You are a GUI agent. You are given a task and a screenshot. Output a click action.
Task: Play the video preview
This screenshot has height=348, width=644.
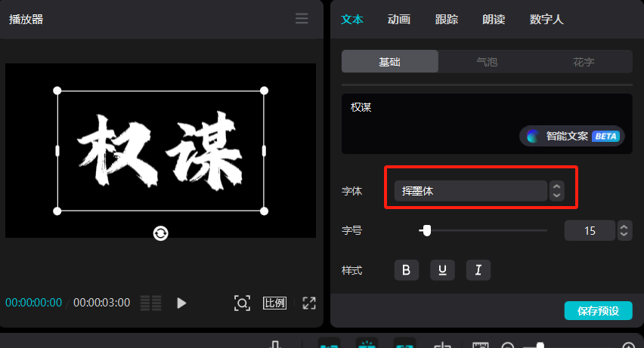click(x=181, y=303)
